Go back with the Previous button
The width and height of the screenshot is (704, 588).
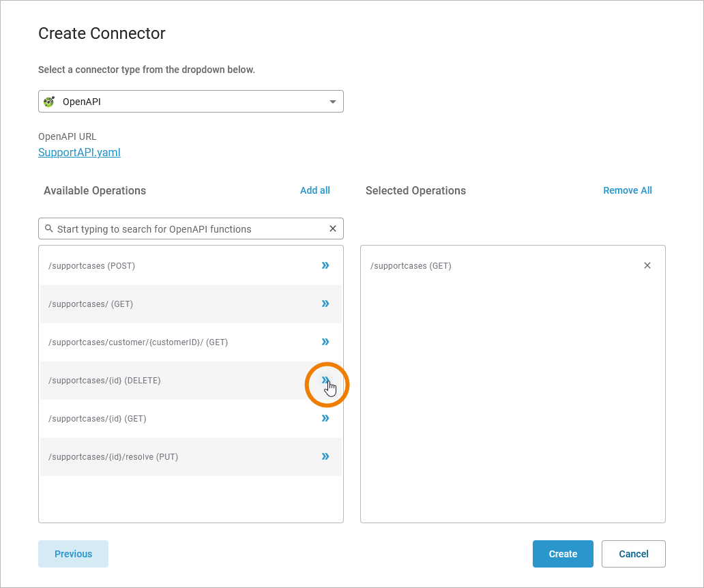point(73,554)
